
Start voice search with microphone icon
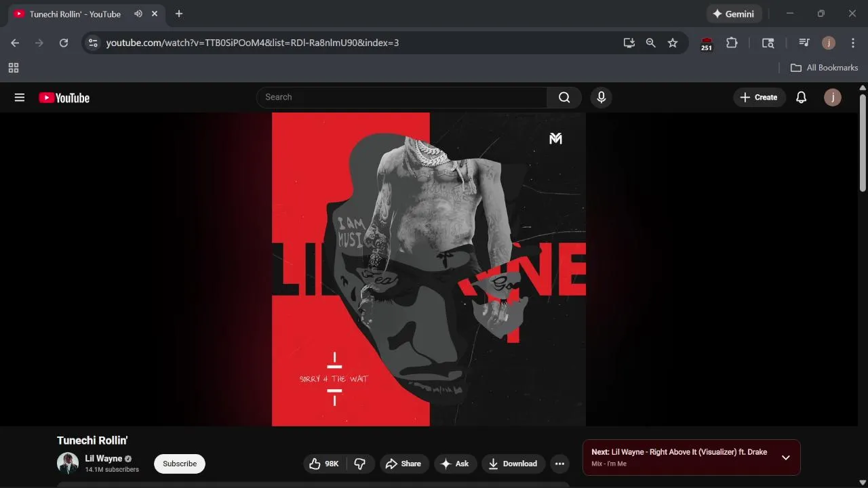click(601, 98)
